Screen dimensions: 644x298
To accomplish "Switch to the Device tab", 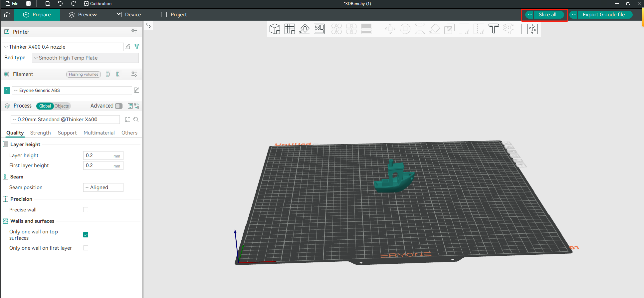I will coord(128,15).
